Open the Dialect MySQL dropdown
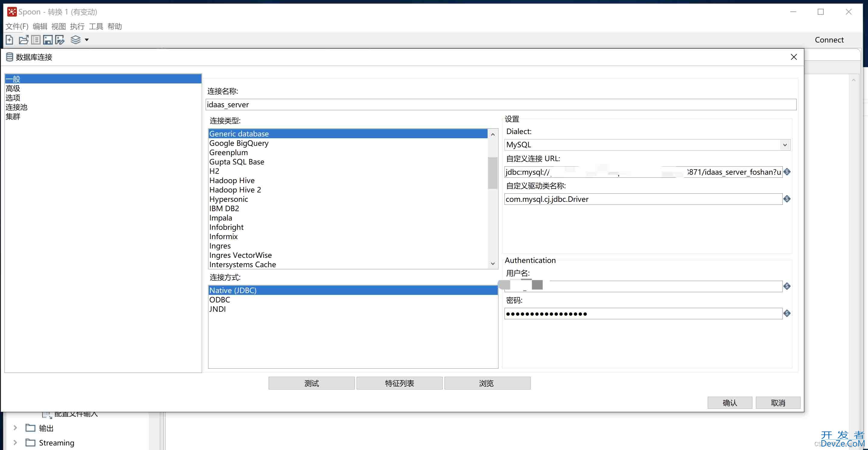This screenshot has width=868, height=450. (x=647, y=145)
